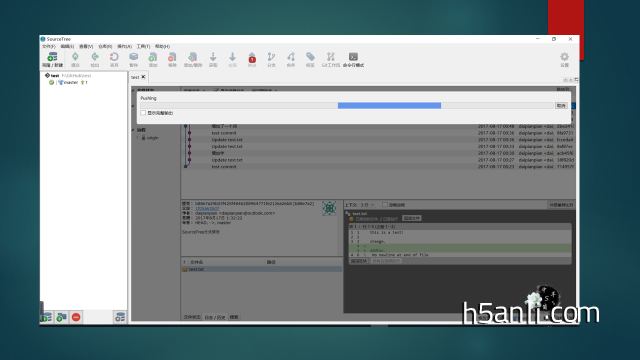Open the Git Flow toolbar icon
This screenshot has width=640, height=360.
[x=331, y=60]
